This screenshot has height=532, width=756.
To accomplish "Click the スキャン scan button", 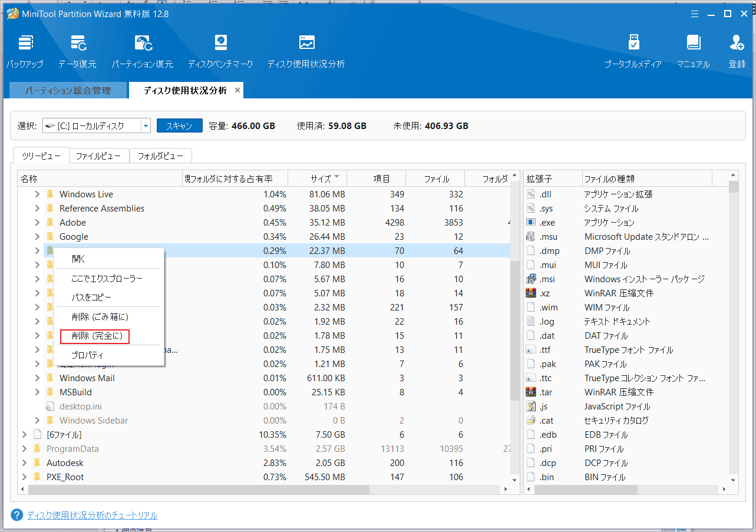I will click(x=179, y=125).
